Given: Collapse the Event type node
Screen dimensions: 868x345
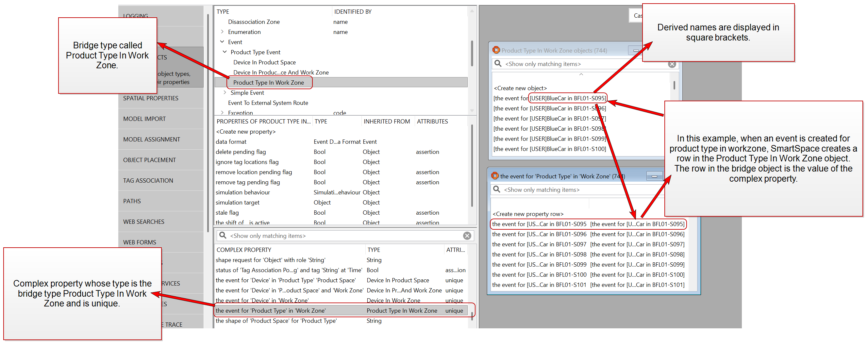Looking at the screenshot, I should [x=222, y=42].
